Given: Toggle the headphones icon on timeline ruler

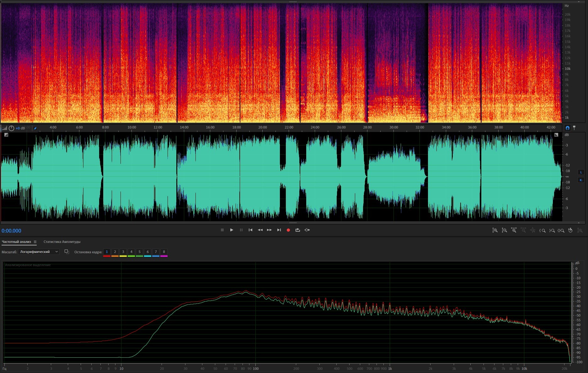Looking at the screenshot, I should tap(567, 128).
